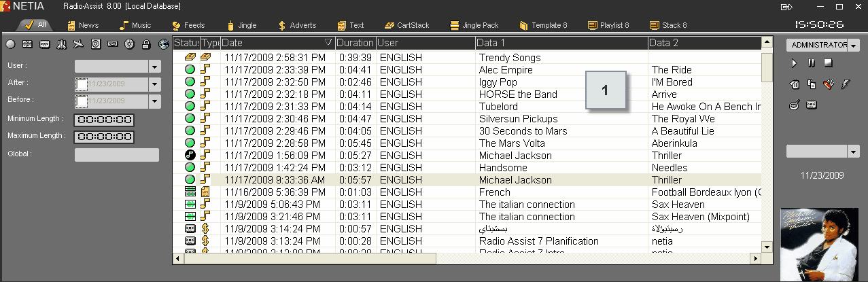
Task: Sort the list by Duration column
Action: pos(355,43)
